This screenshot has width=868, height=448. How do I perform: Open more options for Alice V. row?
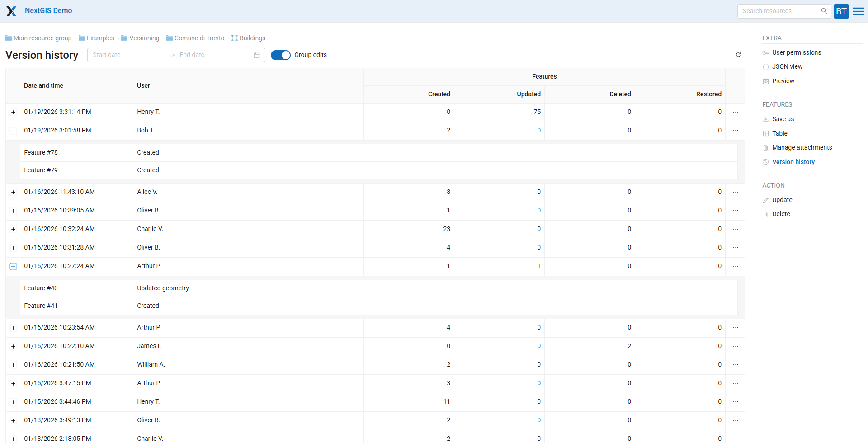pyautogui.click(x=735, y=192)
